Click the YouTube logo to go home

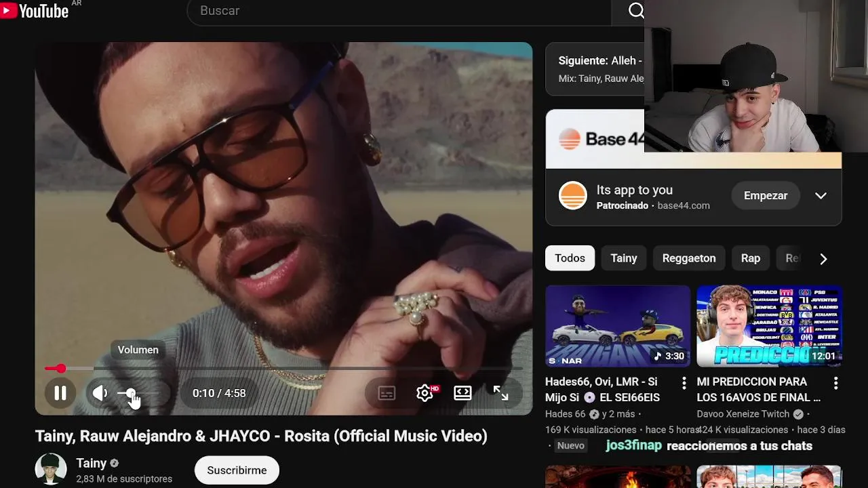[35, 10]
